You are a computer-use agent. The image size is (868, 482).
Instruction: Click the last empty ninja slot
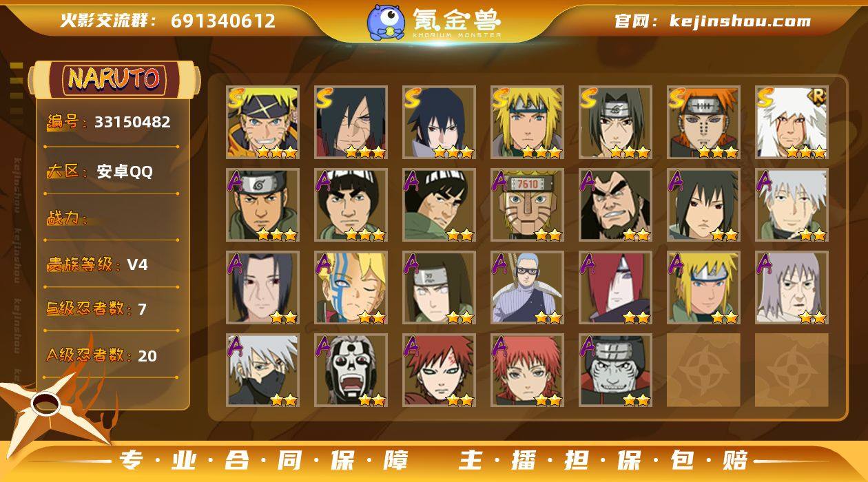pos(792,370)
